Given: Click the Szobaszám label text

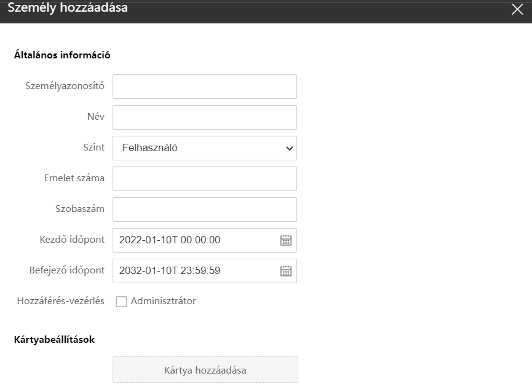Looking at the screenshot, I should 80,209.
